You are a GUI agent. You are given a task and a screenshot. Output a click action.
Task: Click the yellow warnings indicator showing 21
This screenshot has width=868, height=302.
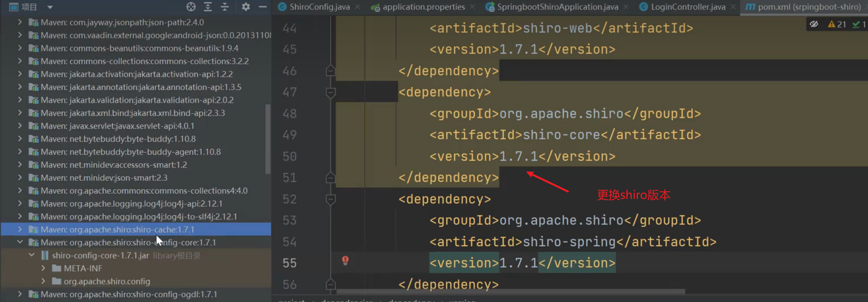click(x=836, y=25)
